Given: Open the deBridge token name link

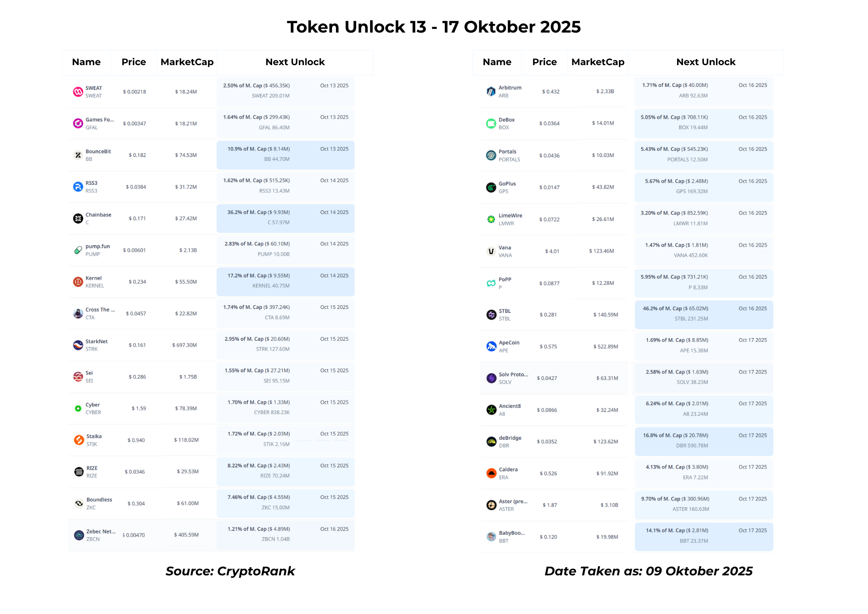Looking at the screenshot, I should coord(510,438).
